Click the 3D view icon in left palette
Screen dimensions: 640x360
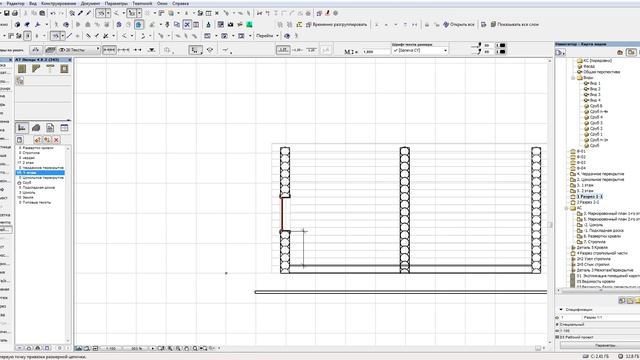(36, 128)
